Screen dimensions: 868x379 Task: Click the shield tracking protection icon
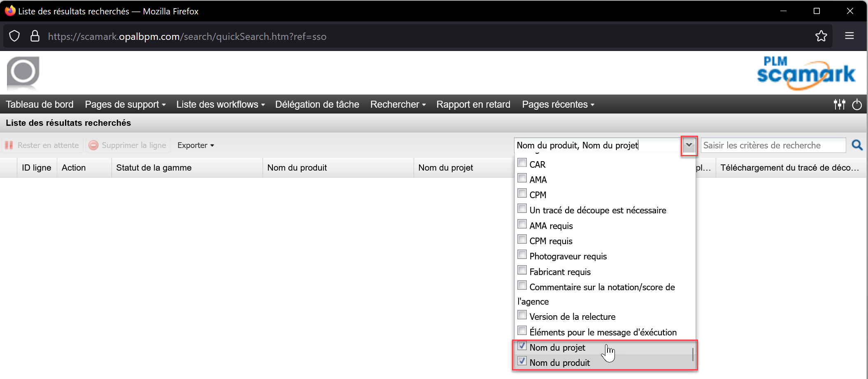[x=14, y=36]
